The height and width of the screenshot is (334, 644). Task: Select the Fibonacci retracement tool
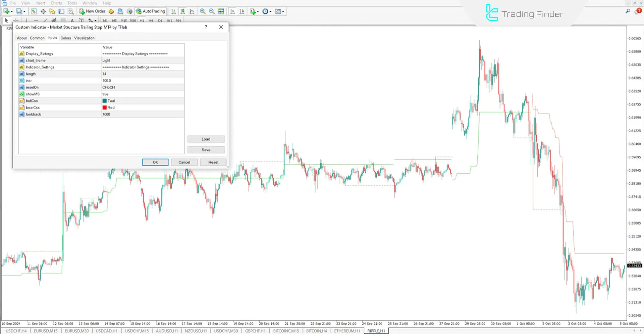click(x=63, y=20)
